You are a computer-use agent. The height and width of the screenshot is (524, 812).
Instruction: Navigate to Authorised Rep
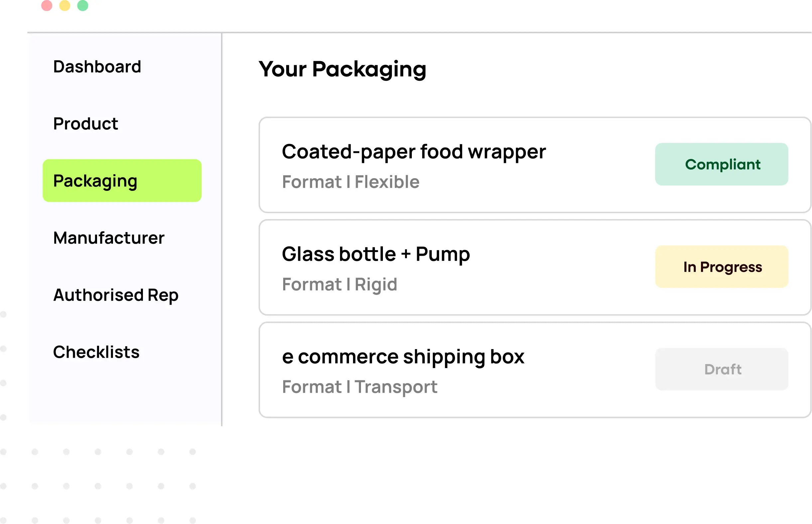point(116,295)
